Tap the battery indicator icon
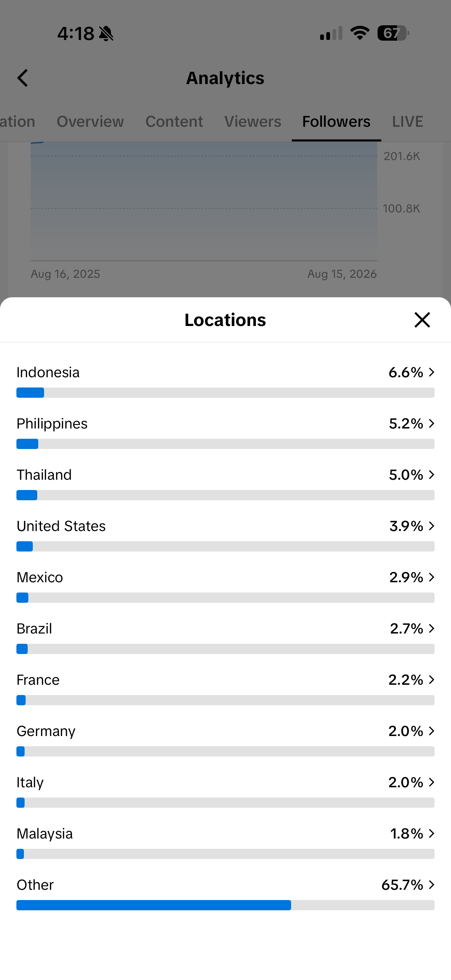Image resolution: width=451 pixels, height=980 pixels. pyautogui.click(x=393, y=33)
